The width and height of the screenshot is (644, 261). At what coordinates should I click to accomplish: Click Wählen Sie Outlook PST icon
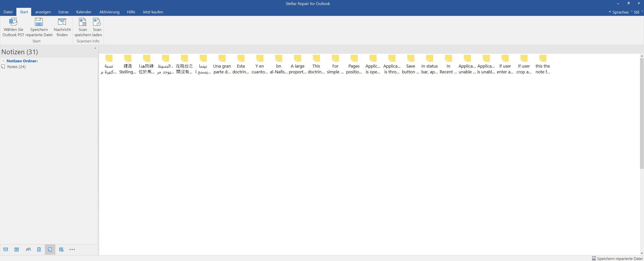click(x=13, y=22)
